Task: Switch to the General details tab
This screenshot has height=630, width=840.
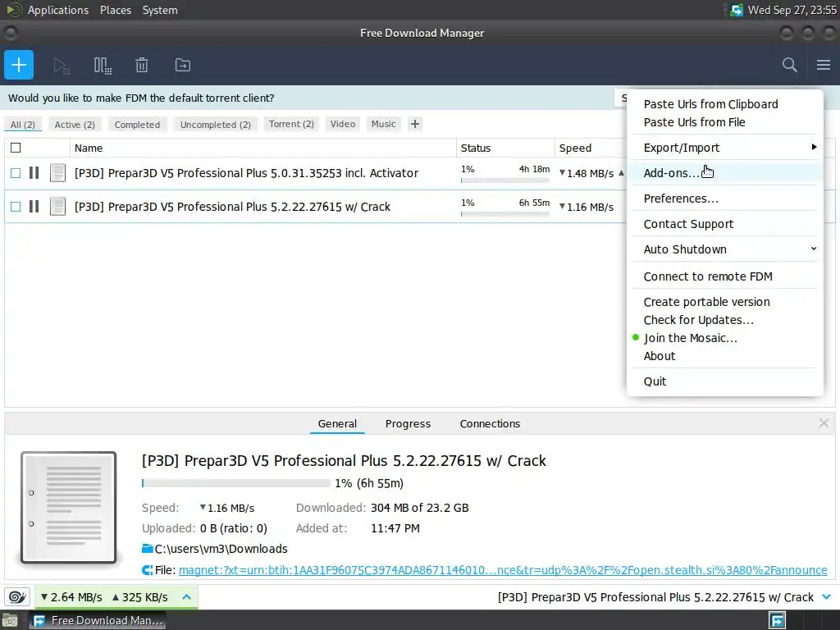Action: click(337, 423)
